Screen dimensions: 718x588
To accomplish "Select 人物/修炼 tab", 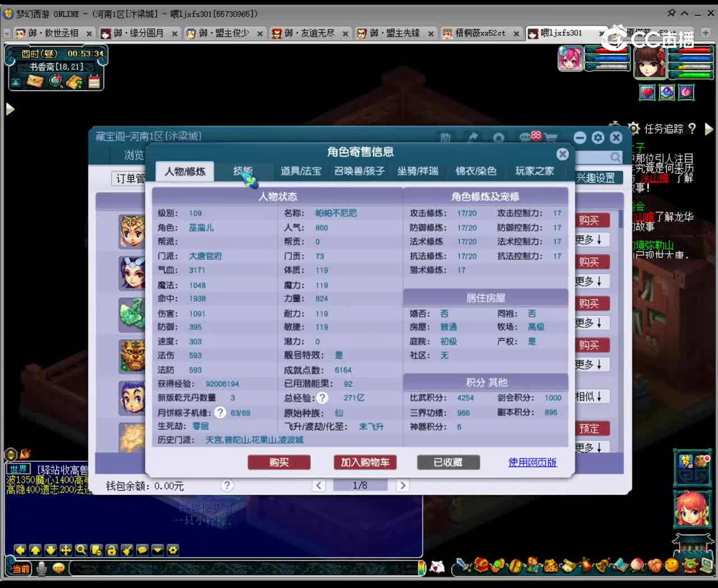I will (185, 171).
